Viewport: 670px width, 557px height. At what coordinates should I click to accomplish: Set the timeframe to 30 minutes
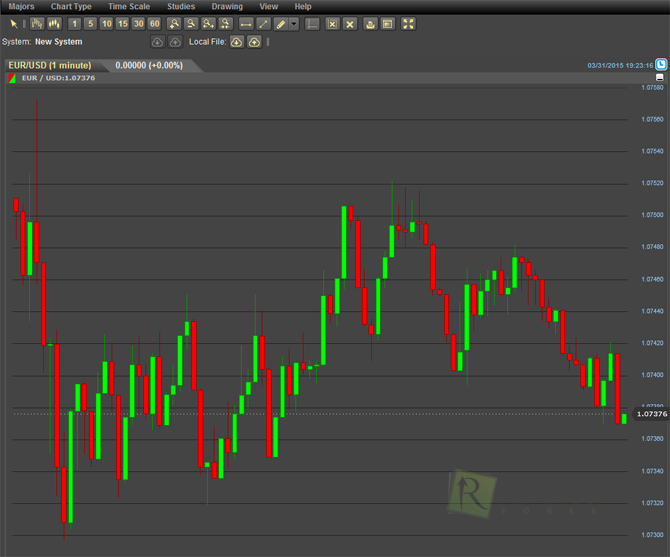138,24
